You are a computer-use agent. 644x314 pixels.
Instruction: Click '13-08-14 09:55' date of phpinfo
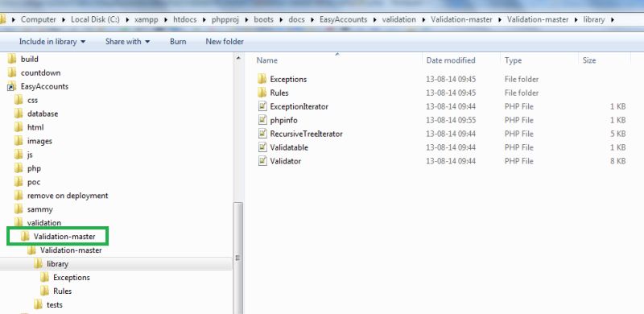tap(451, 120)
